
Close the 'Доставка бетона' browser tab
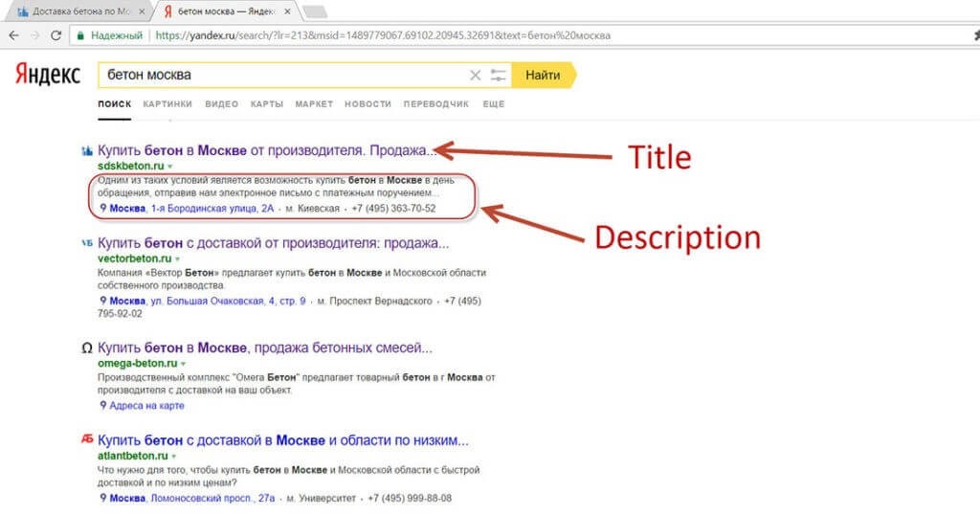[142, 11]
